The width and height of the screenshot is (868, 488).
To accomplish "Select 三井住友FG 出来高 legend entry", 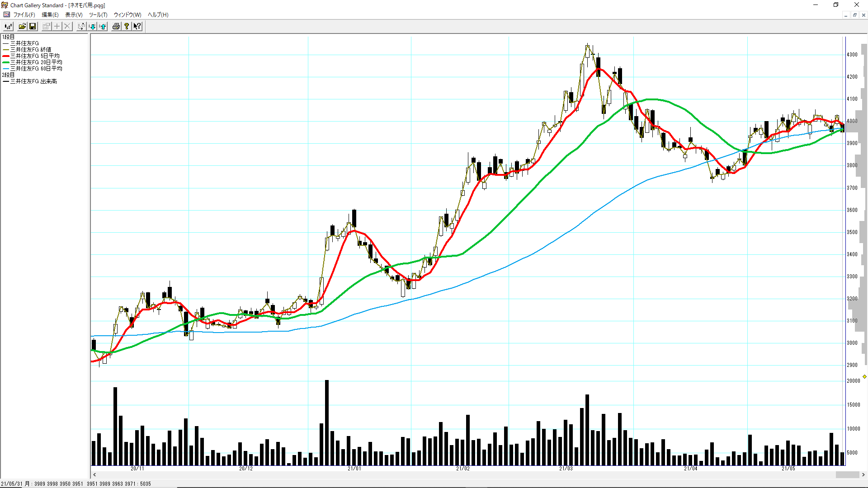I will coord(33,81).
